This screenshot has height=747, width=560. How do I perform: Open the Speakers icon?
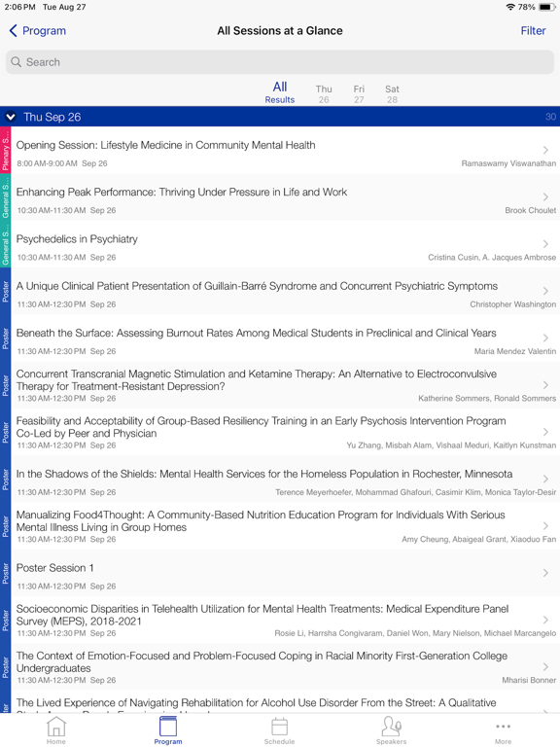click(392, 726)
